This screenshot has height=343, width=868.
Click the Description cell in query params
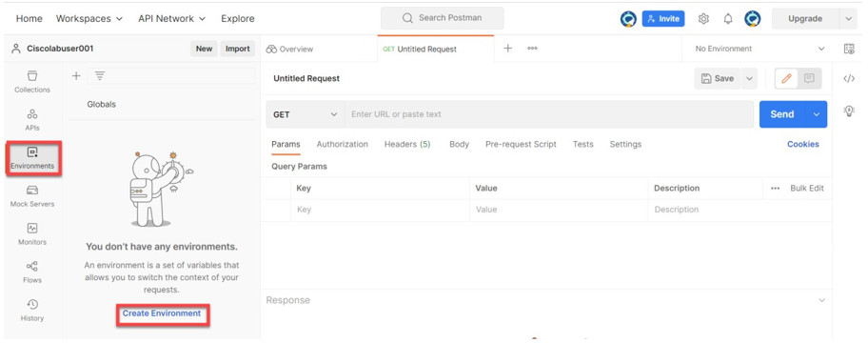(740, 210)
